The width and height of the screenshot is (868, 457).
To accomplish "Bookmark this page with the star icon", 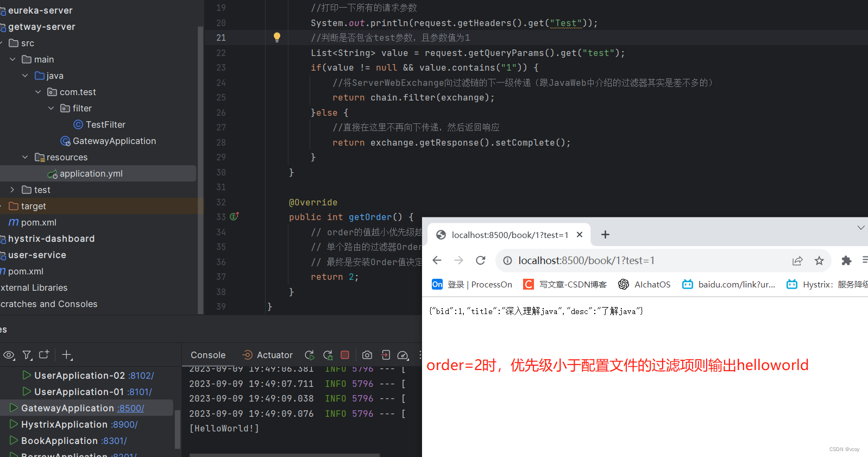I will pos(819,261).
